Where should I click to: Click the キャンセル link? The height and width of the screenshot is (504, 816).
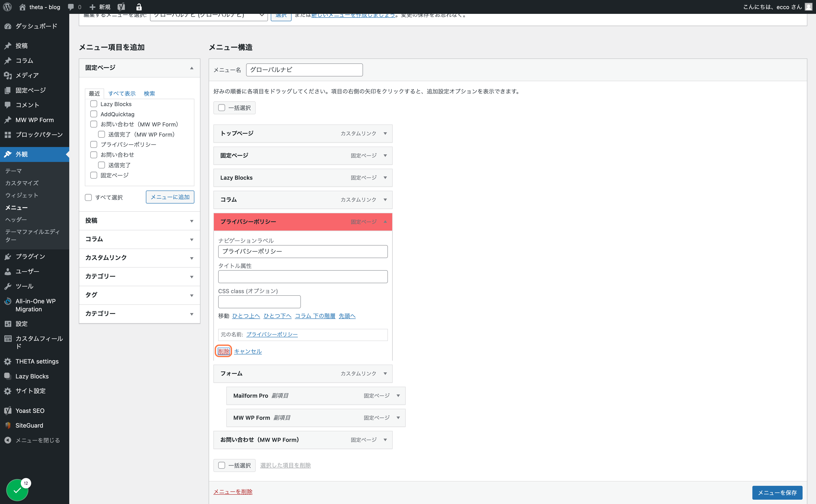248,351
